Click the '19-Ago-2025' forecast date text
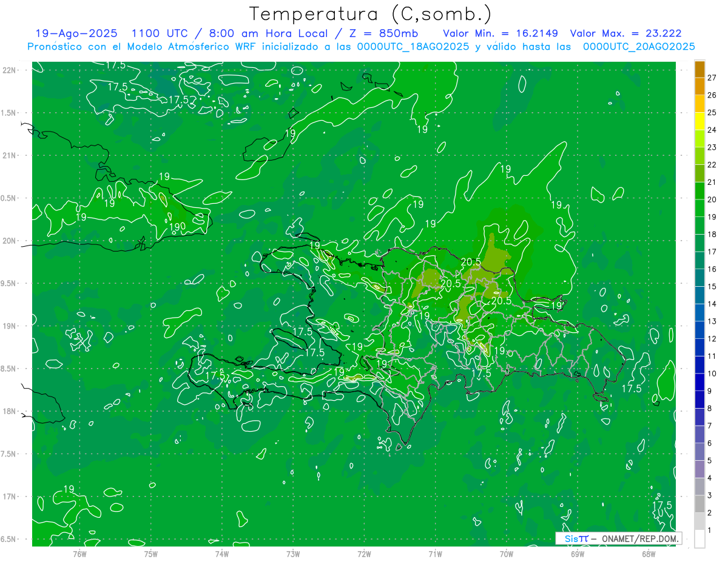The width and height of the screenshot is (728, 562). point(76,33)
